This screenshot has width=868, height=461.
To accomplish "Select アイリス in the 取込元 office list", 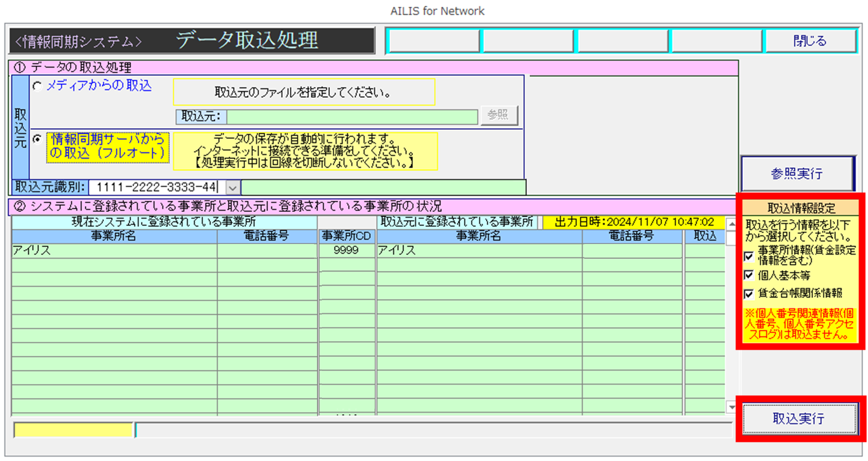I will pyautogui.click(x=479, y=251).
